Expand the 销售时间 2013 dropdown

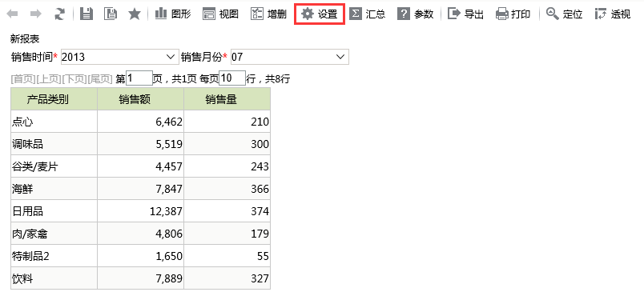120,57
